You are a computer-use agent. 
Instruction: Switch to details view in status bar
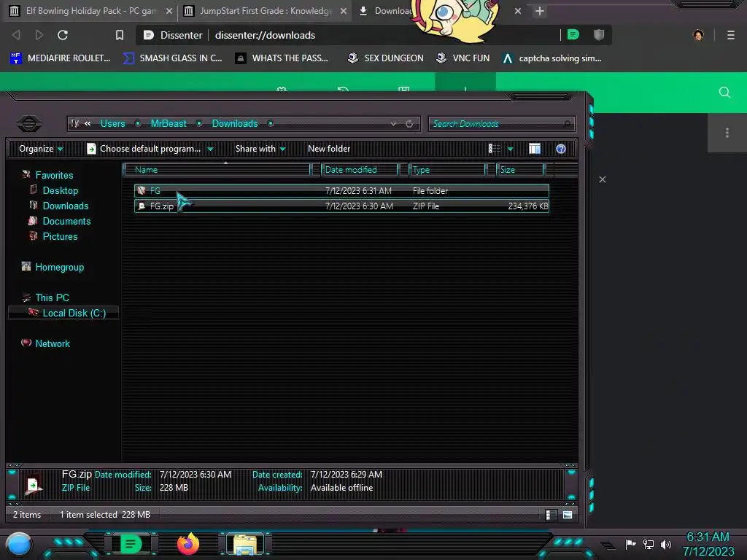click(x=551, y=515)
